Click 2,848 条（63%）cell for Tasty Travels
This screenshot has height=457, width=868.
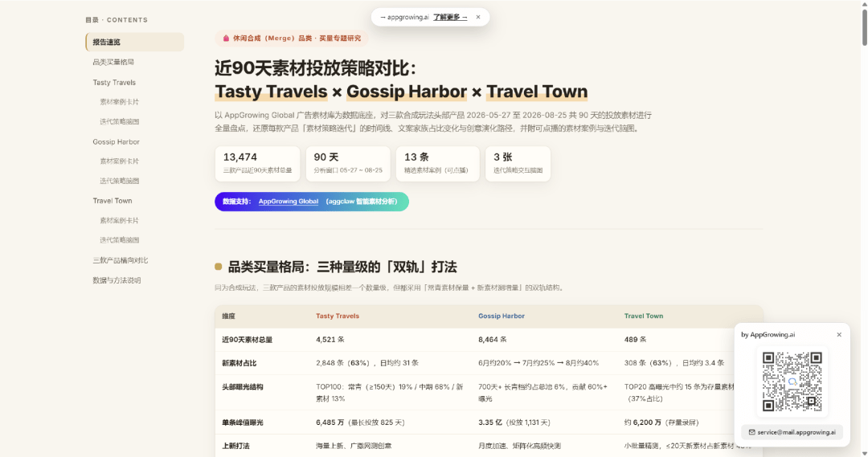click(367, 363)
